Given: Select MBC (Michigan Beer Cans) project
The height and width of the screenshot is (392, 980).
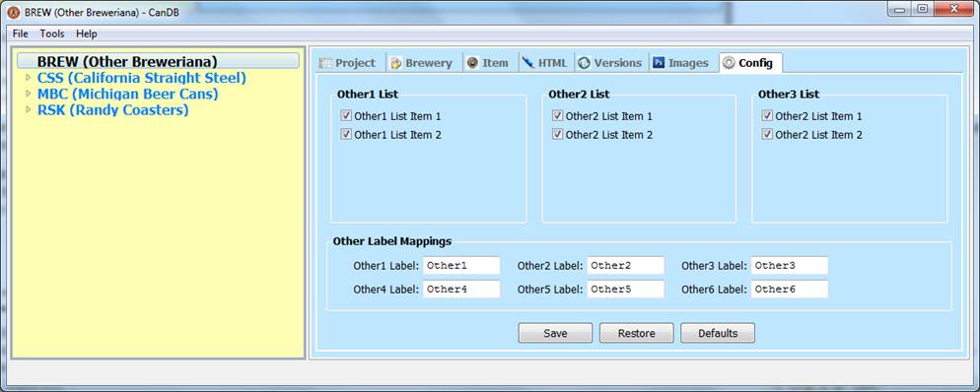Looking at the screenshot, I should point(127,94).
